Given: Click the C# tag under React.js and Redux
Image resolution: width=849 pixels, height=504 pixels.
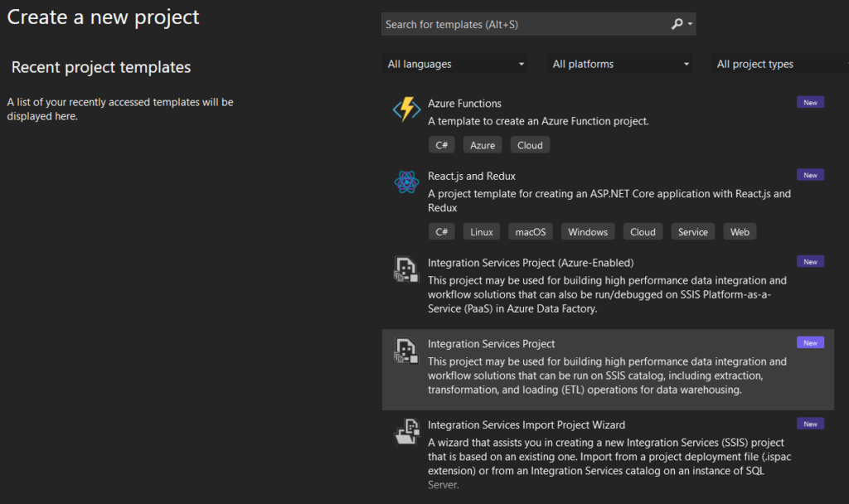Looking at the screenshot, I should [x=442, y=232].
